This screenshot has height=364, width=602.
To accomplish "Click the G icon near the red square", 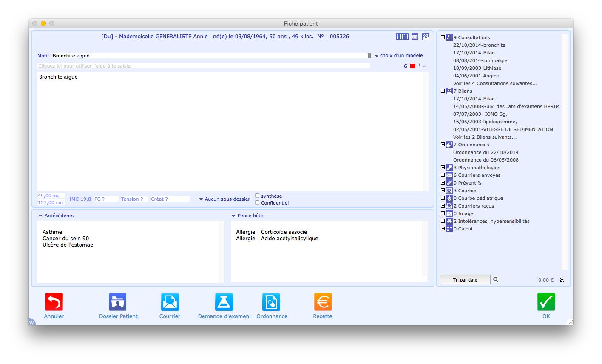I will [406, 66].
